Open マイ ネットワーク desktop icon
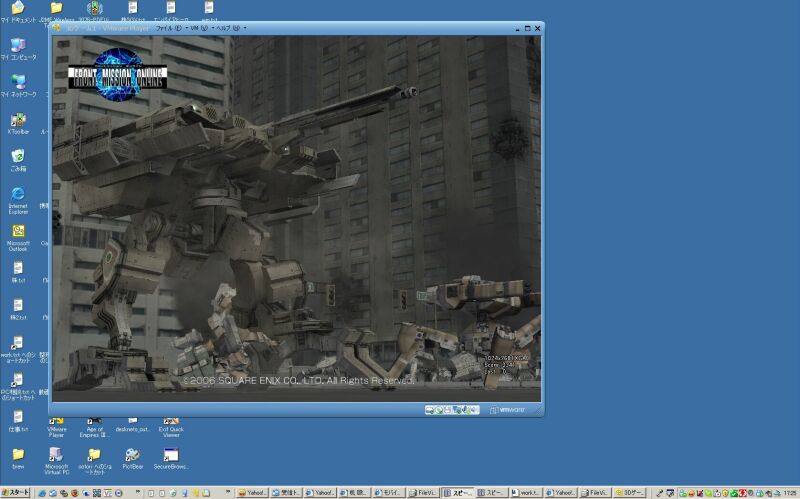The image size is (800, 499). click(x=18, y=86)
